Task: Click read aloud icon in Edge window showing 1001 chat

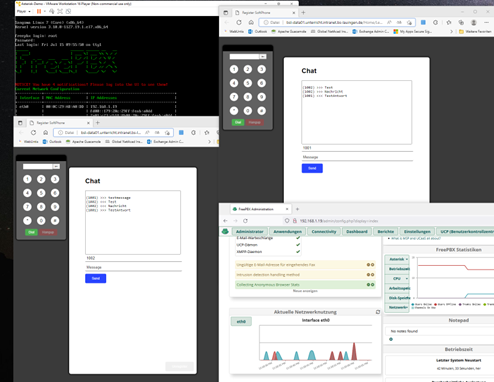Action: pos(389,22)
